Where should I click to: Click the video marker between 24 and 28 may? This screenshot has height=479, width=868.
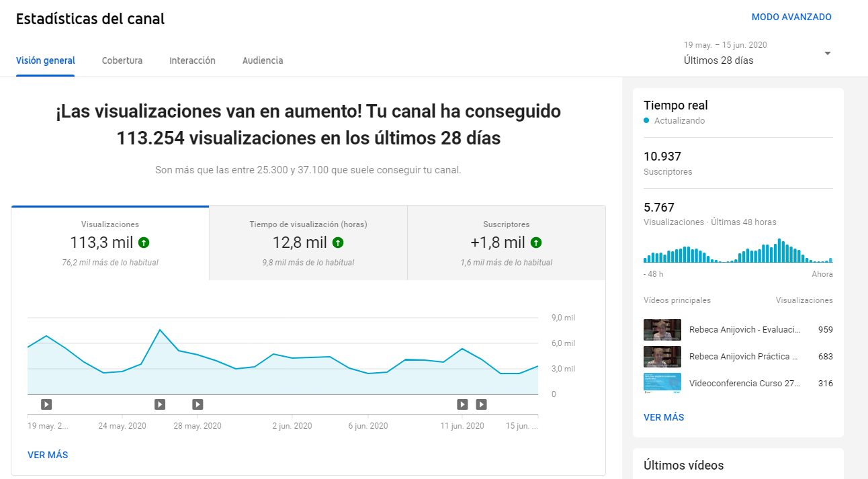[x=160, y=404]
